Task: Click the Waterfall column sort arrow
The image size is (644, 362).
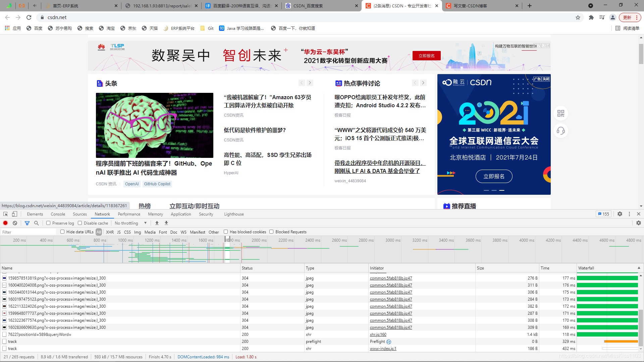Action: click(639, 268)
